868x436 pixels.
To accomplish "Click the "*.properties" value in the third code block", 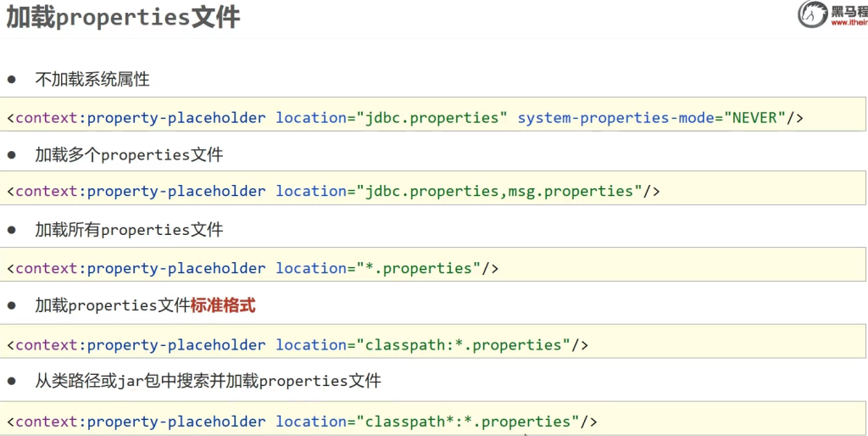I will pos(418,268).
